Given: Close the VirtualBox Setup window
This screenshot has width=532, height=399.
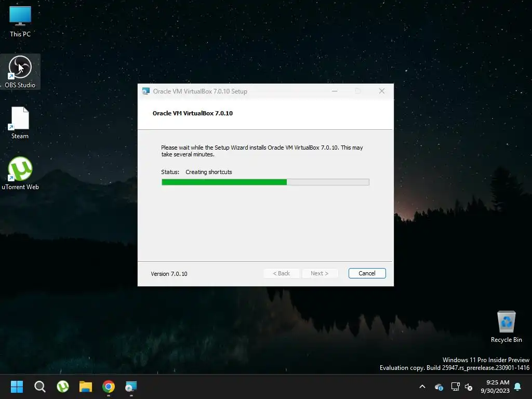Looking at the screenshot, I should tap(382, 91).
